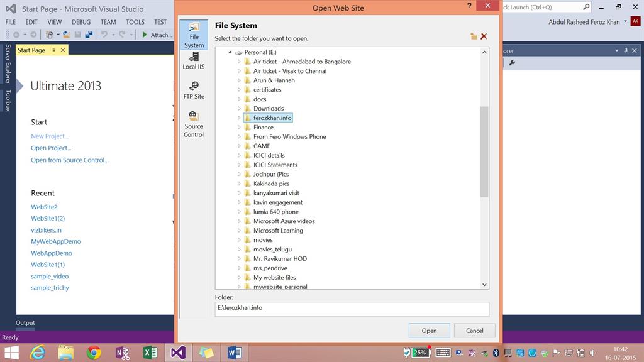Open Word from taskbar

(x=234, y=353)
